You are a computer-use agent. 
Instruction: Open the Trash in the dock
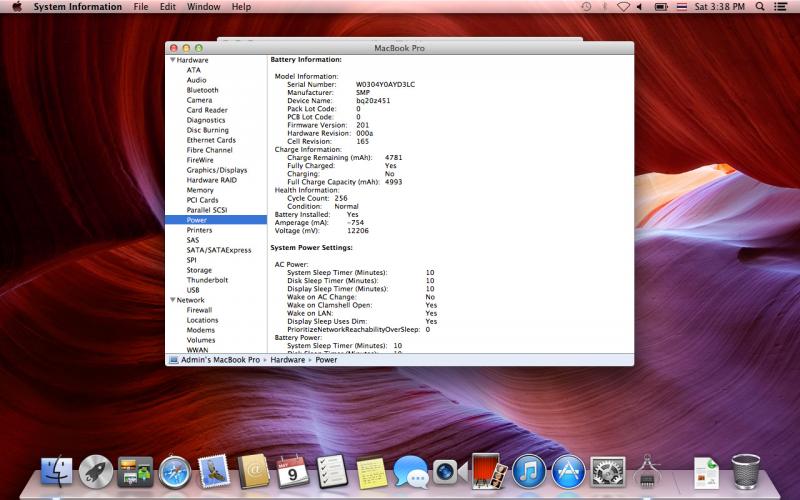[x=745, y=472]
